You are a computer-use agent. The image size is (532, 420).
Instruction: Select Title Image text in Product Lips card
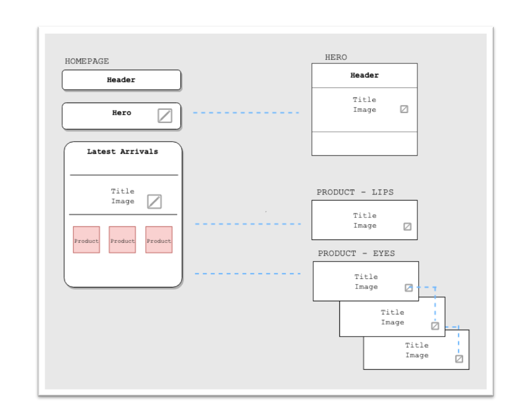click(365, 220)
